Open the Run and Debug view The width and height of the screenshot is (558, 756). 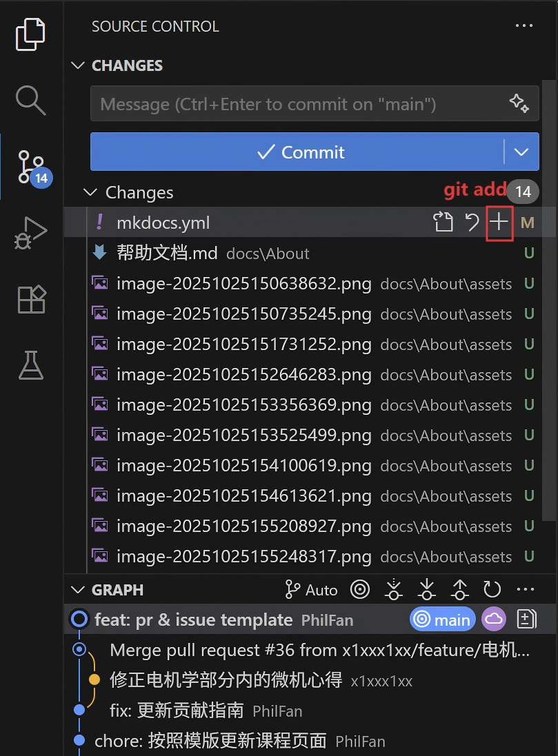[x=30, y=233]
